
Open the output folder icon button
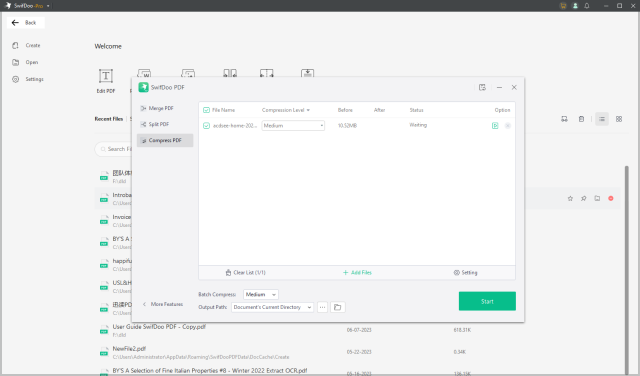pyautogui.click(x=338, y=307)
